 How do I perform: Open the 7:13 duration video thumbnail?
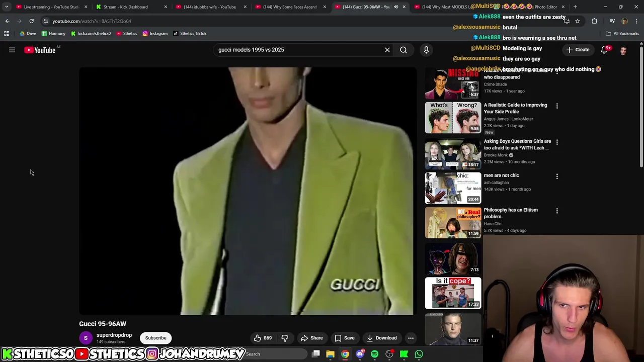[x=453, y=258]
